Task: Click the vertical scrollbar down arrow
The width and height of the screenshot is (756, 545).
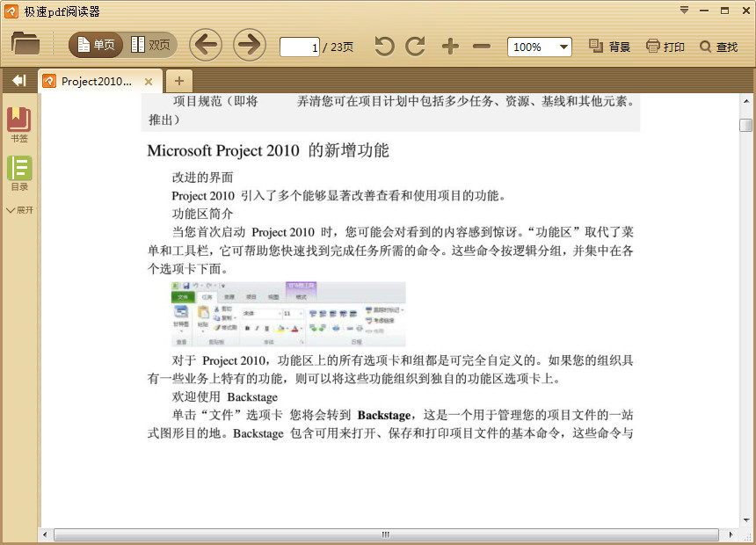Action: [745, 520]
